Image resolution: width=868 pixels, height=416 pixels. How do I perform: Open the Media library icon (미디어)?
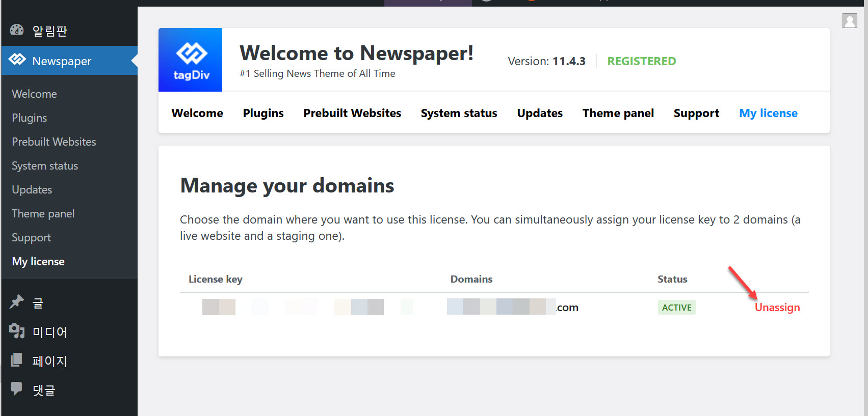tap(17, 331)
